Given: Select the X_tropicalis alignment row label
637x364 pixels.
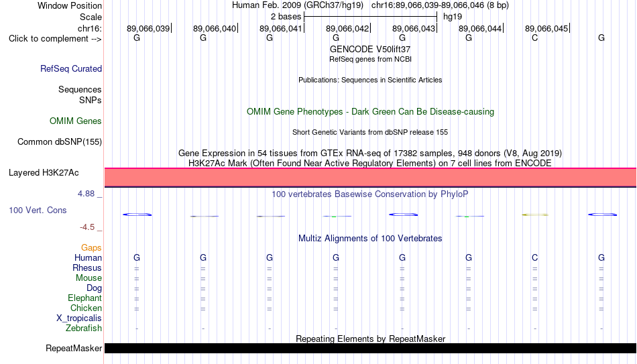Looking at the screenshot, I should coord(79,318).
